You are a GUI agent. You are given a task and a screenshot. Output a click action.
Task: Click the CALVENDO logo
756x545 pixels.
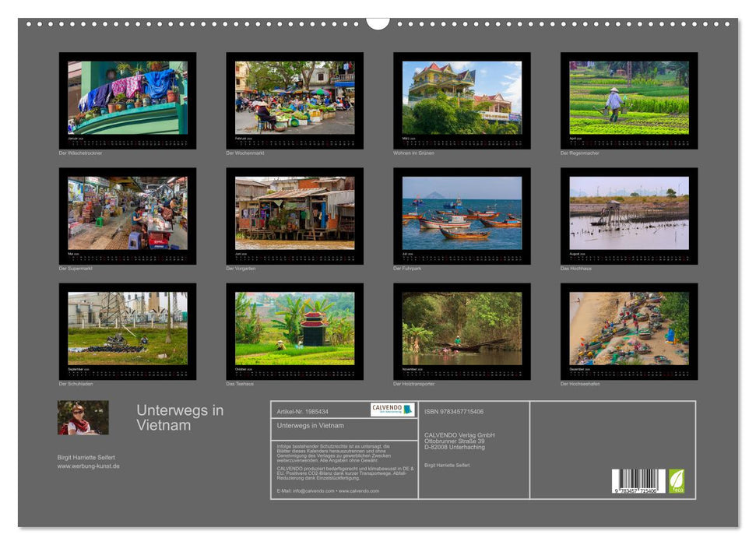pos(392,410)
